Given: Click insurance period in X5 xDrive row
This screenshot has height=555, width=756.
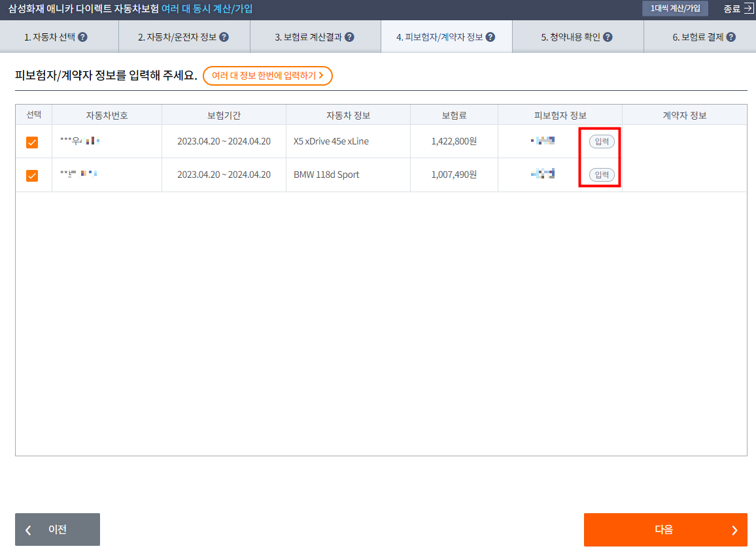Looking at the screenshot, I should (224, 141).
